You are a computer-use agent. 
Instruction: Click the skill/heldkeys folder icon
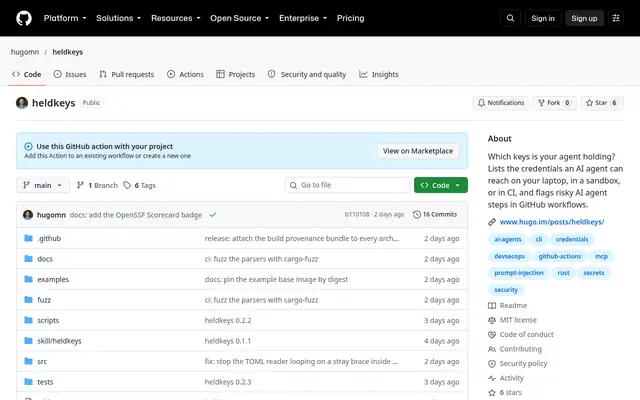pyautogui.click(x=28, y=340)
